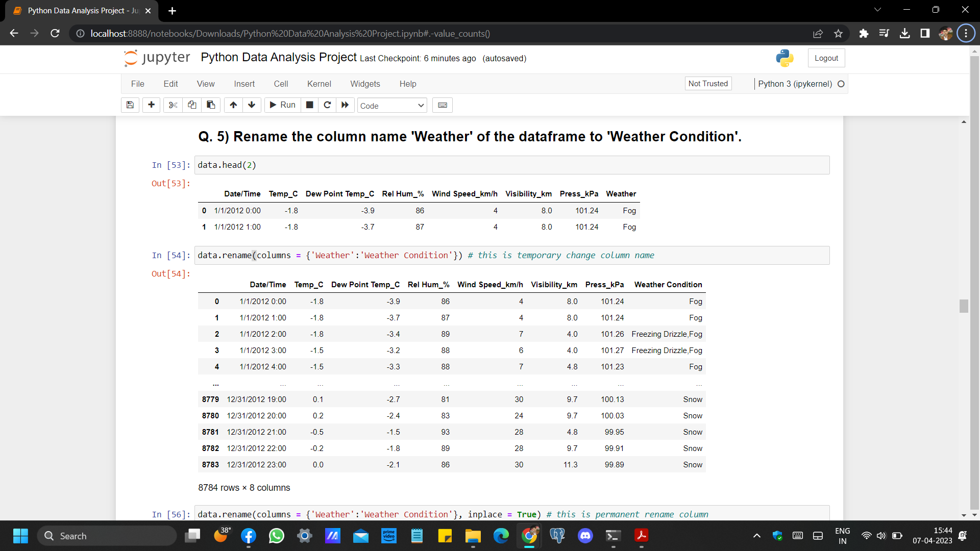Viewport: 980px width, 551px height.
Task: Open the Cell menu
Action: tap(281, 84)
